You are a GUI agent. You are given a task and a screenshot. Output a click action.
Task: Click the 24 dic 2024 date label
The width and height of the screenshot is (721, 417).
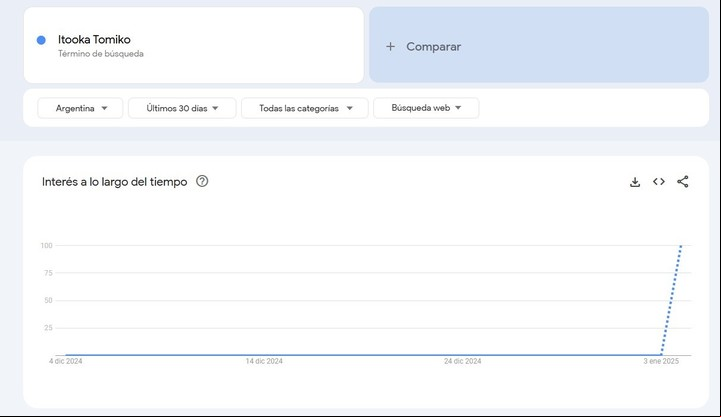pyautogui.click(x=463, y=361)
